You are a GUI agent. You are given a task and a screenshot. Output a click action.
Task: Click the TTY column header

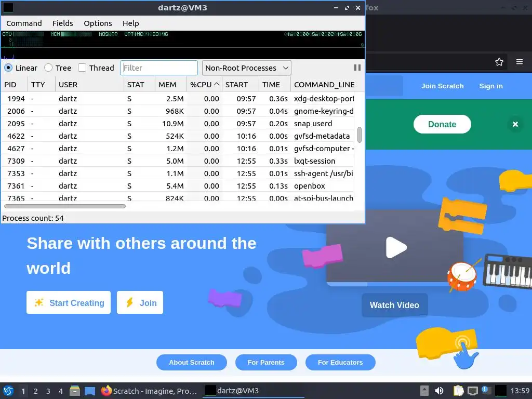coord(42,85)
